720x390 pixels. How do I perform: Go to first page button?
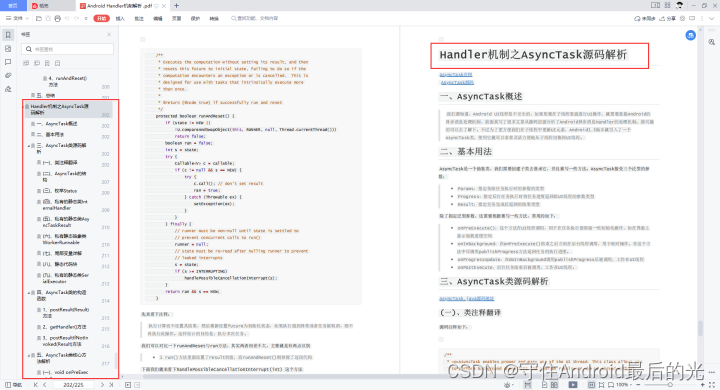click(36, 385)
